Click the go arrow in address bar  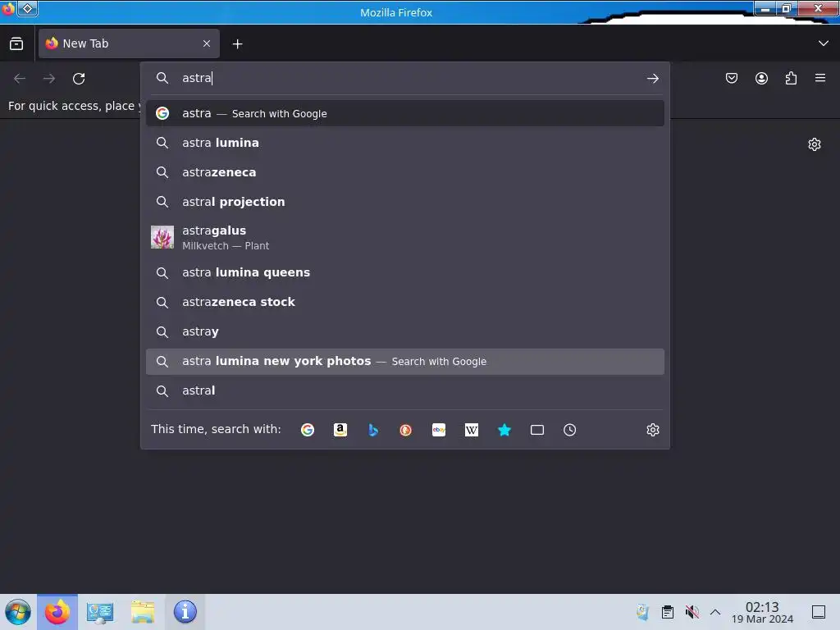click(x=652, y=79)
